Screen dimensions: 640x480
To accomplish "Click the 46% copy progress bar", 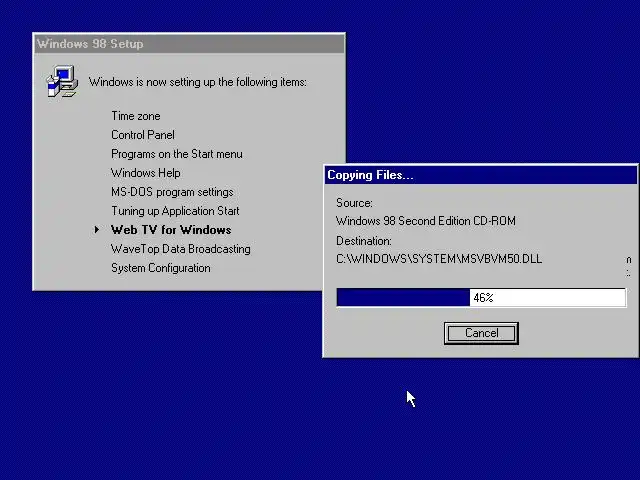I will [x=481, y=298].
